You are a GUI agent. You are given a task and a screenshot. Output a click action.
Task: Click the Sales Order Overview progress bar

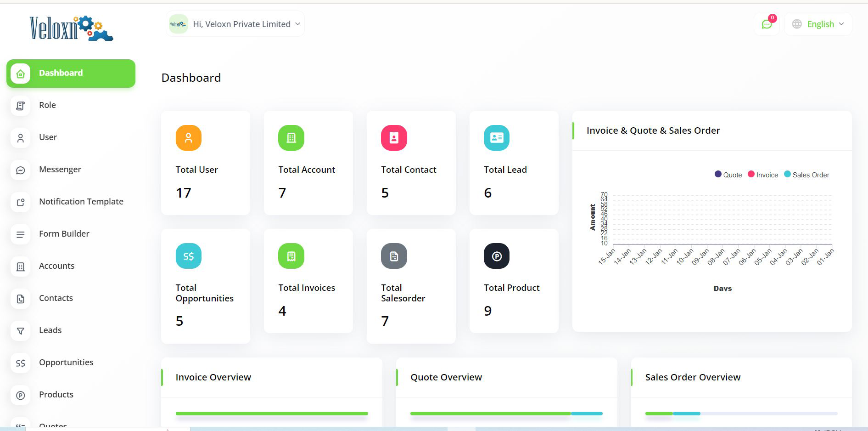tap(741, 414)
